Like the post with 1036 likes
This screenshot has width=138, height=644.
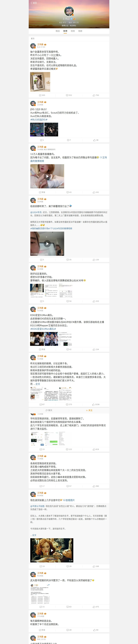96,405
